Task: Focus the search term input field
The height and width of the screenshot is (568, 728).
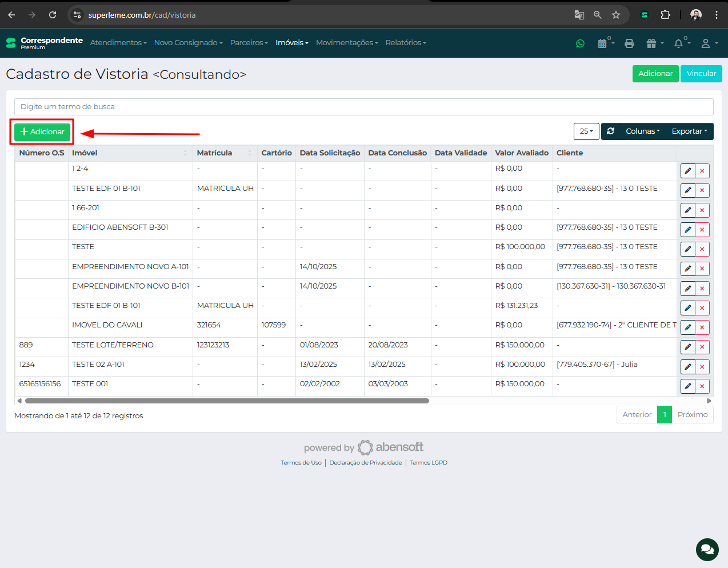Action: click(363, 107)
